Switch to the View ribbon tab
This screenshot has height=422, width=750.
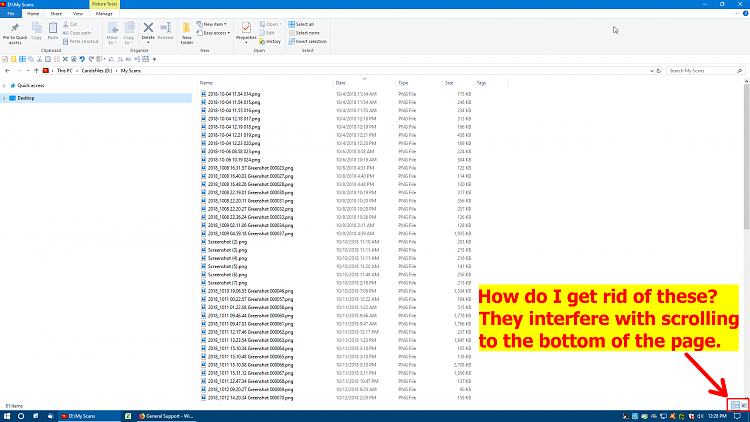click(77, 14)
